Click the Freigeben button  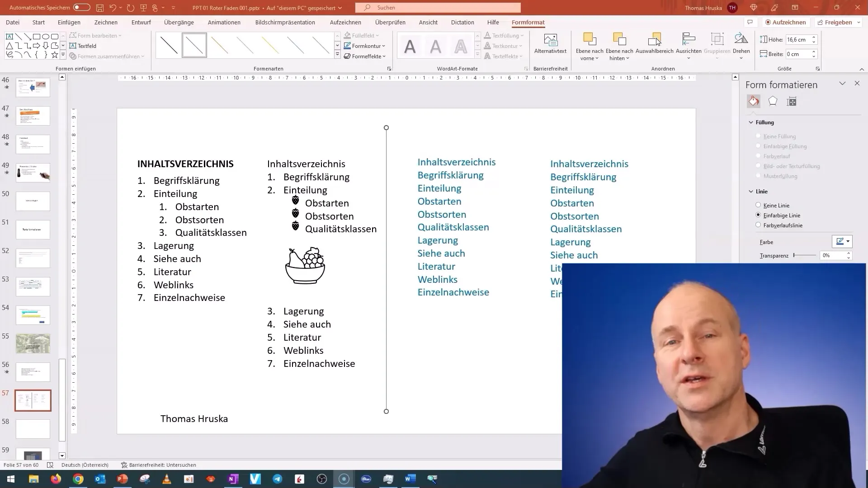[x=839, y=22]
